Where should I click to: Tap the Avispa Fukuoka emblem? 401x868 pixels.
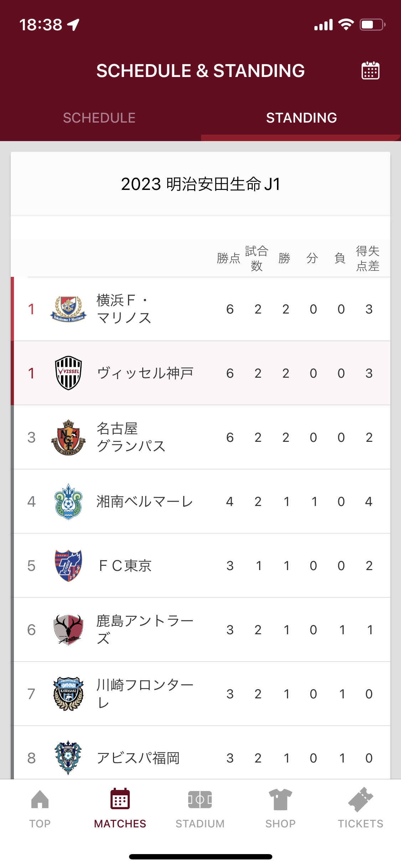[68, 757]
